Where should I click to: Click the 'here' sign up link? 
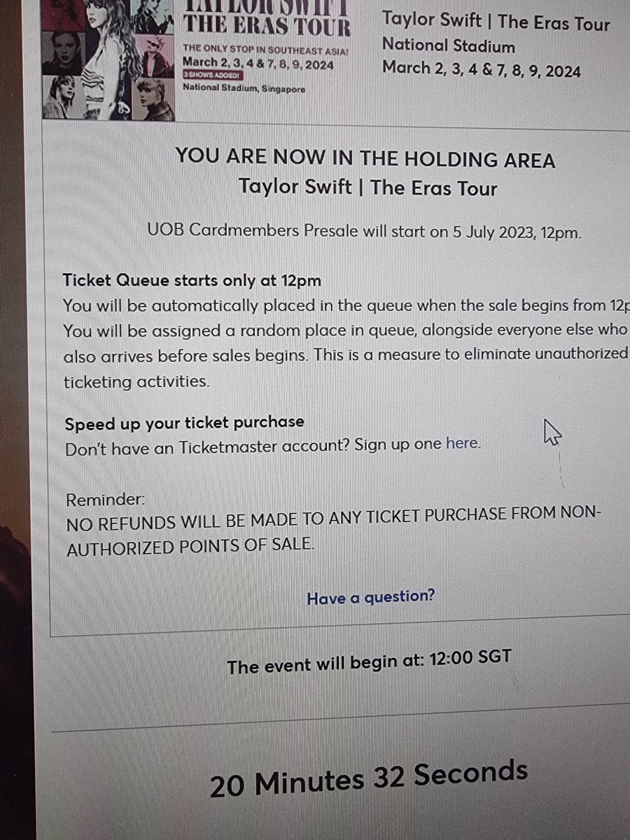click(463, 443)
